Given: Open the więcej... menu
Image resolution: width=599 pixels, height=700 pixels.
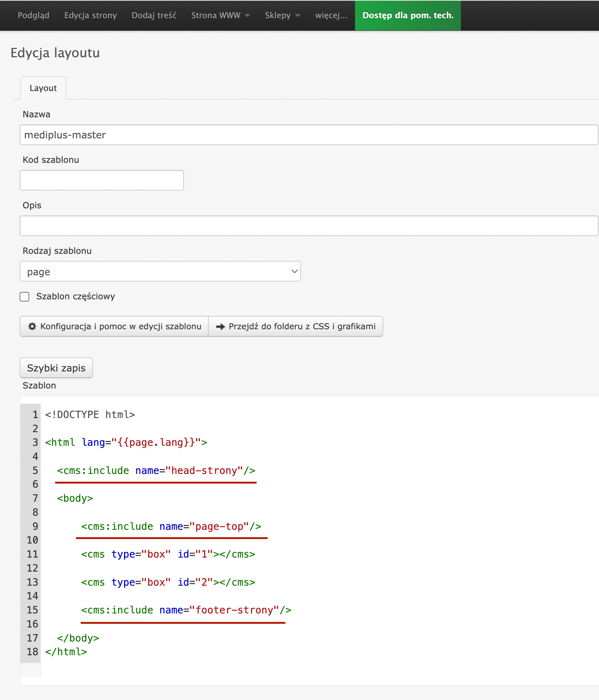Looking at the screenshot, I should [331, 15].
